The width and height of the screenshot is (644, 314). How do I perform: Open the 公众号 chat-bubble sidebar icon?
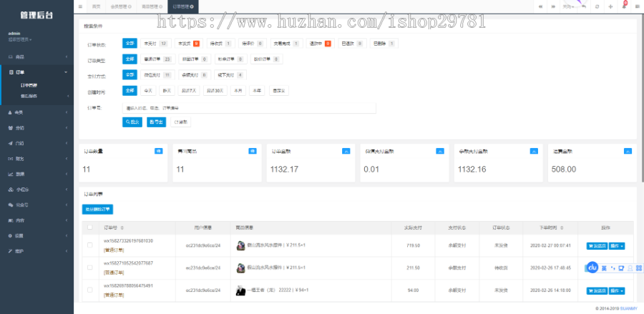tap(11, 205)
